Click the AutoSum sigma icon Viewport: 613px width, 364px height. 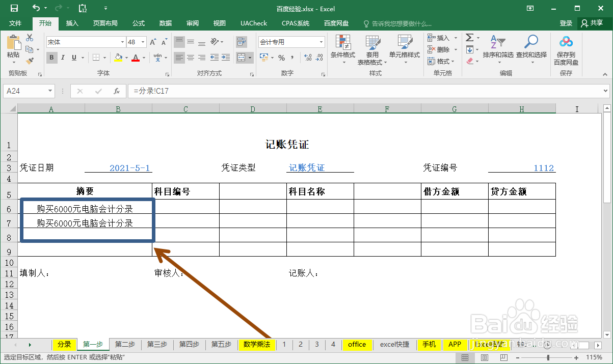(x=470, y=38)
